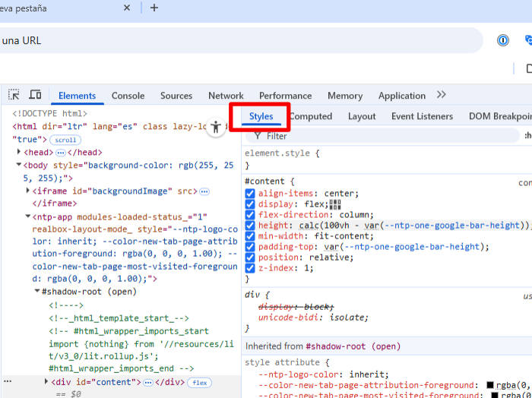The width and height of the screenshot is (532, 398).
Task: Click the 1Password extension icon in toolbar
Action: pyautogui.click(x=503, y=40)
